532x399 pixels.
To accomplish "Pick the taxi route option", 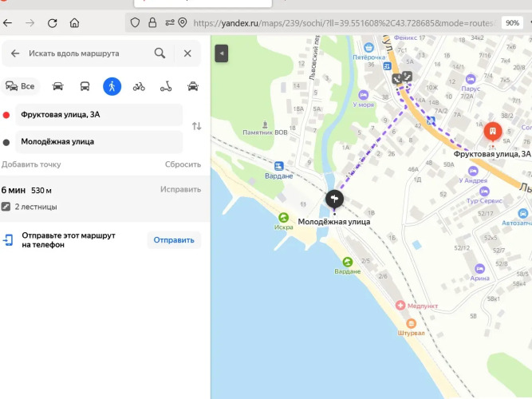I will pyautogui.click(x=193, y=86).
